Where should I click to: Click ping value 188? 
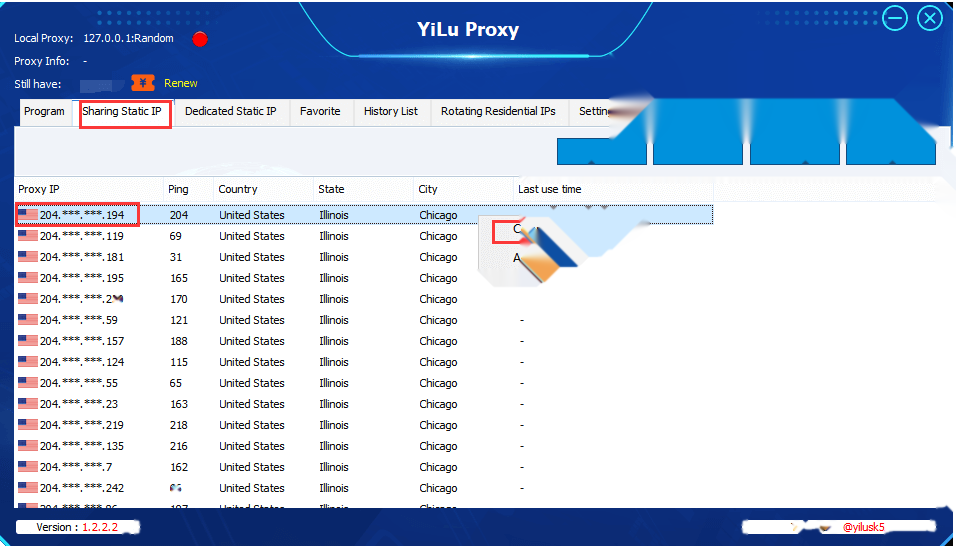(x=179, y=341)
